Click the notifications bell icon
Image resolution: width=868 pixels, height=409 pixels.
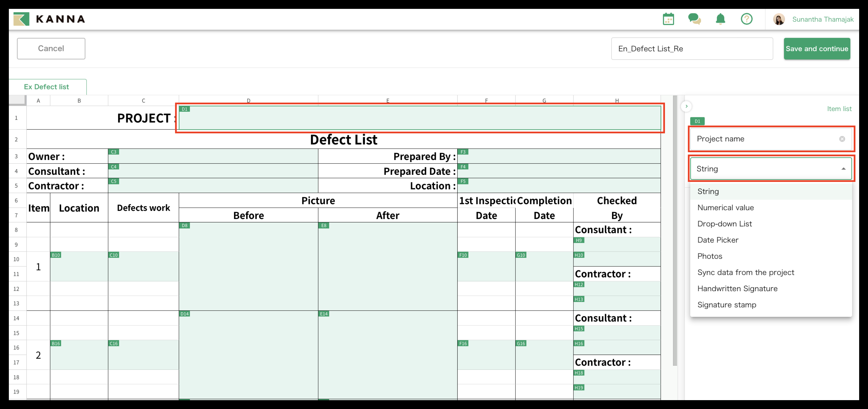tap(720, 19)
